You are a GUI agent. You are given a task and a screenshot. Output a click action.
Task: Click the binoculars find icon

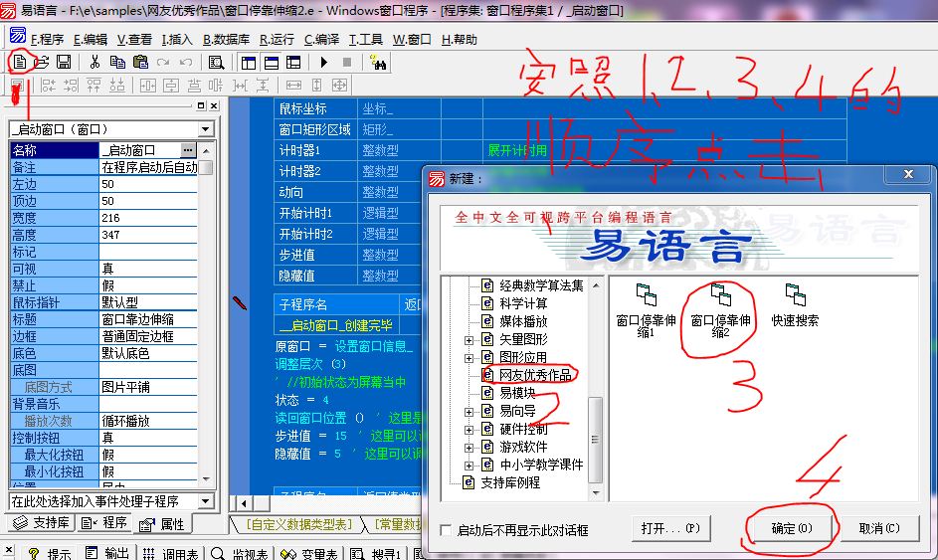coord(378,62)
